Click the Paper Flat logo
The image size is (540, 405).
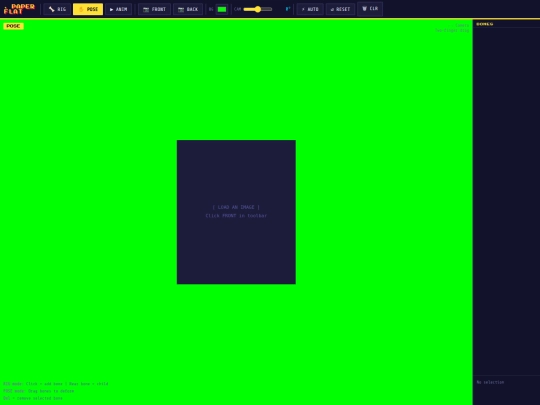[x=19, y=9]
